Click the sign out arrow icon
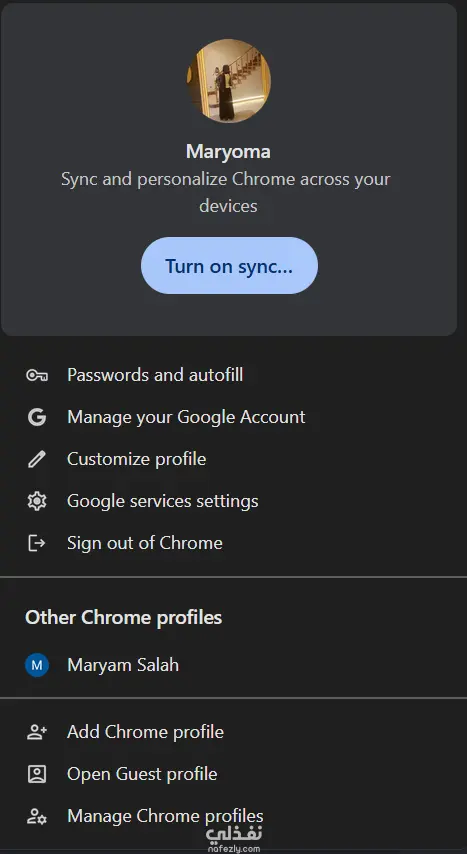The width and height of the screenshot is (467, 854). pyautogui.click(x=37, y=543)
